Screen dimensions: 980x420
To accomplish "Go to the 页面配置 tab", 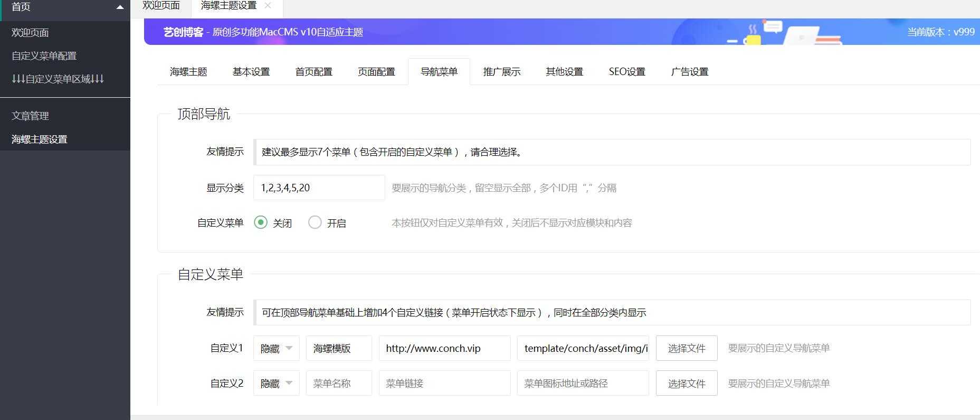I will click(x=377, y=71).
